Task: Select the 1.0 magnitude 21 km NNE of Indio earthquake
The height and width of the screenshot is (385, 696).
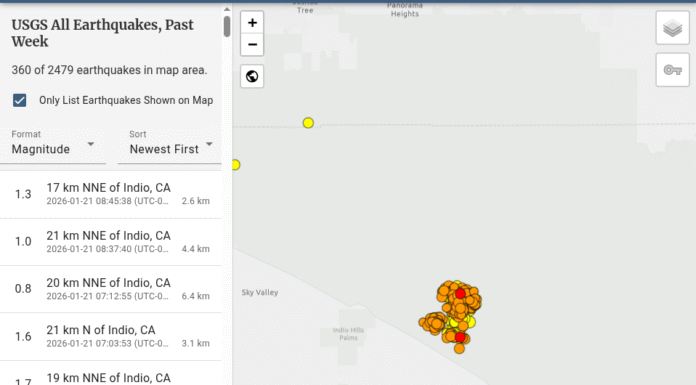Action: click(111, 242)
